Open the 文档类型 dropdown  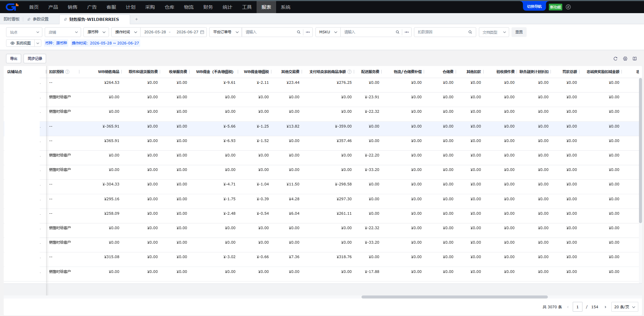(494, 32)
